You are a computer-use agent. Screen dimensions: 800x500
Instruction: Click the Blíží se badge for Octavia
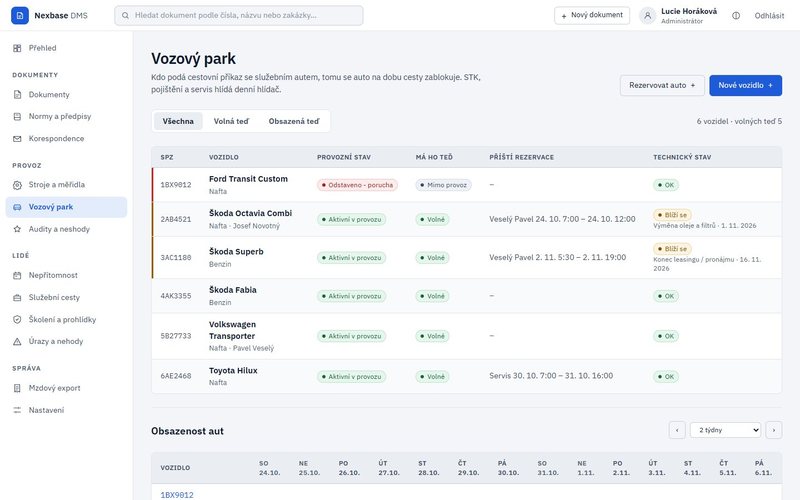672,215
